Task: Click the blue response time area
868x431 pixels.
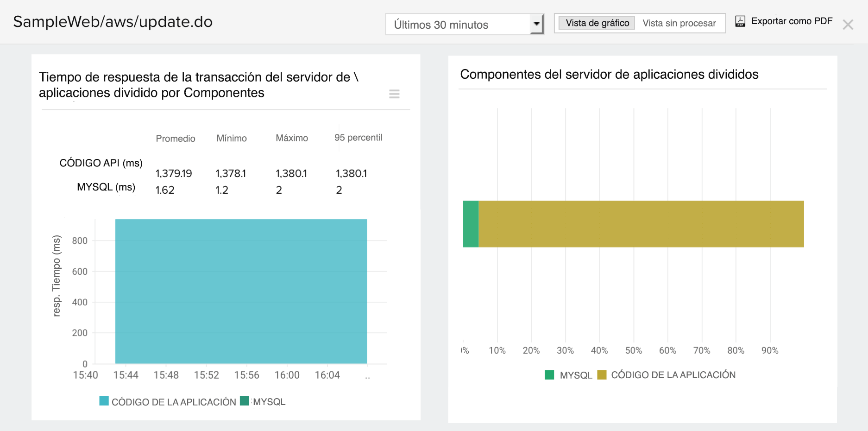Action: click(x=241, y=291)
